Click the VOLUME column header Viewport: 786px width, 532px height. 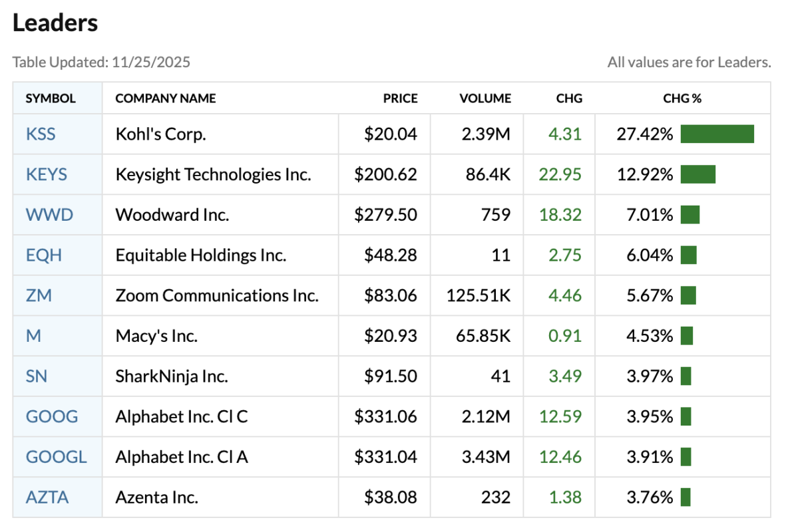tap(485, 98)
